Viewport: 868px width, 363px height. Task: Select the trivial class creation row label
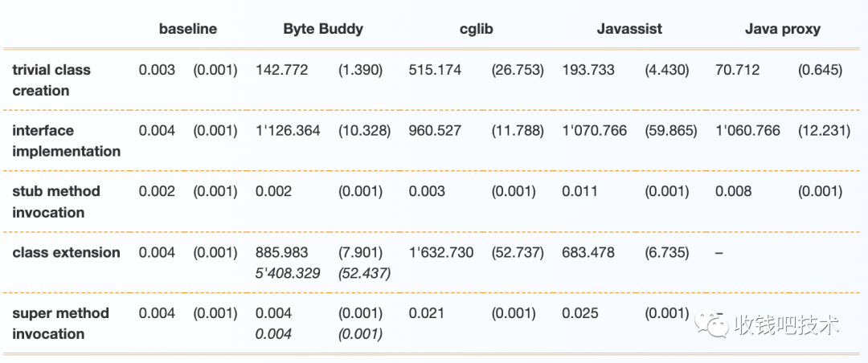(x=51, y=80)
